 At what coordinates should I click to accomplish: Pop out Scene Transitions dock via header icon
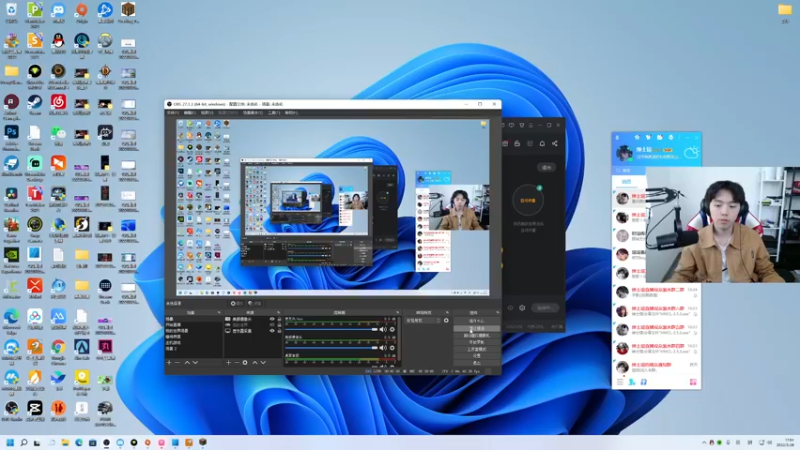447,312
